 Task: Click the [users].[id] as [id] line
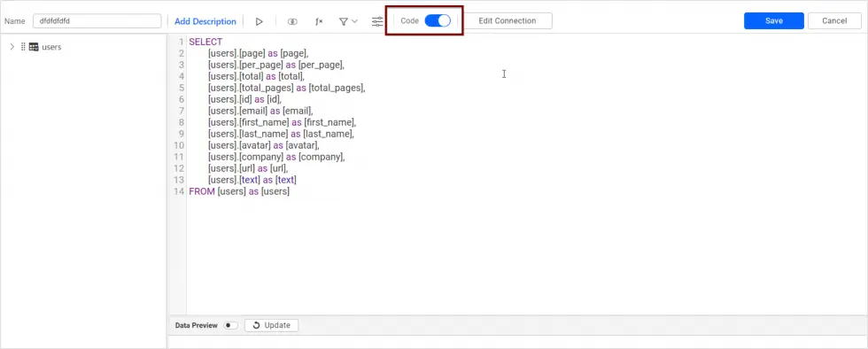(245, 100)
